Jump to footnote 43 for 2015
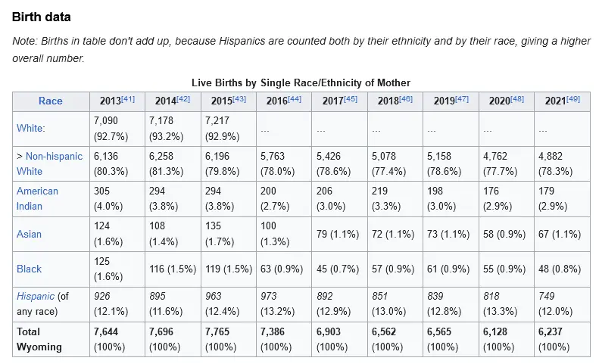Screen dimensions: 599x364 (x=239, y=98)
